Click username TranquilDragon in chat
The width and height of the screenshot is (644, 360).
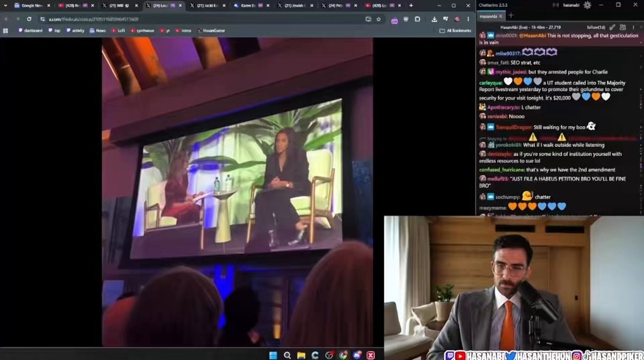[514, 127]
